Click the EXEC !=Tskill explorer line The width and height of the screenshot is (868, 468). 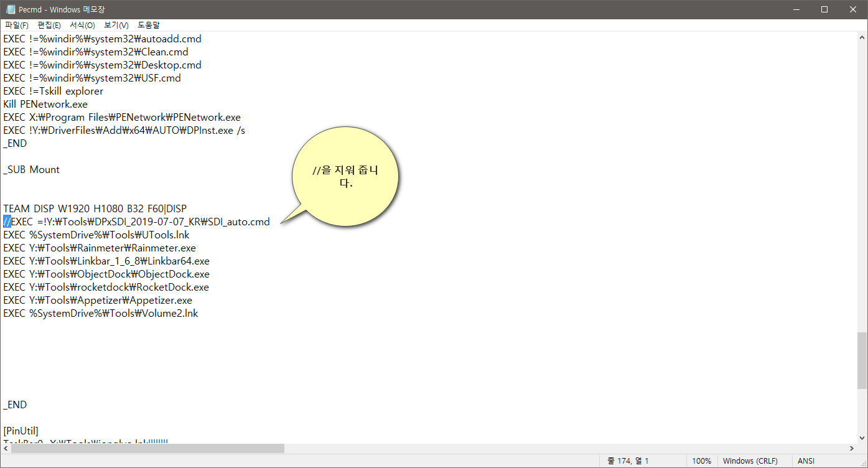54,91
